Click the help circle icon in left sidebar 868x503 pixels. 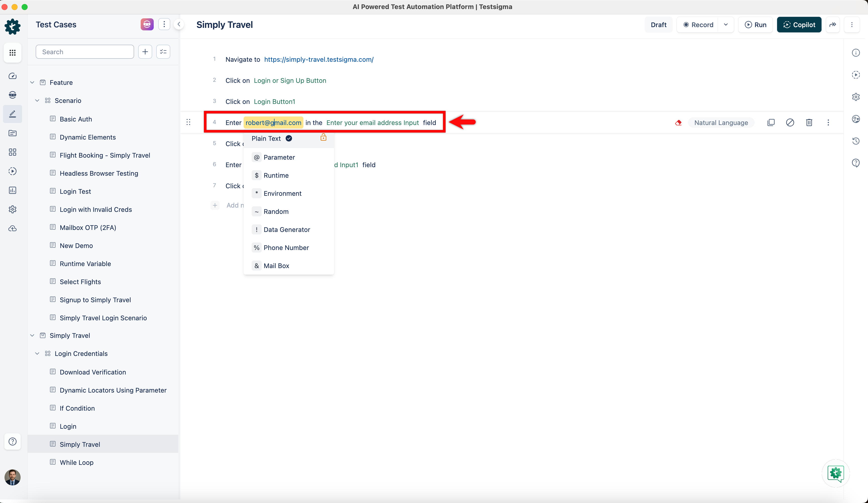12,441
